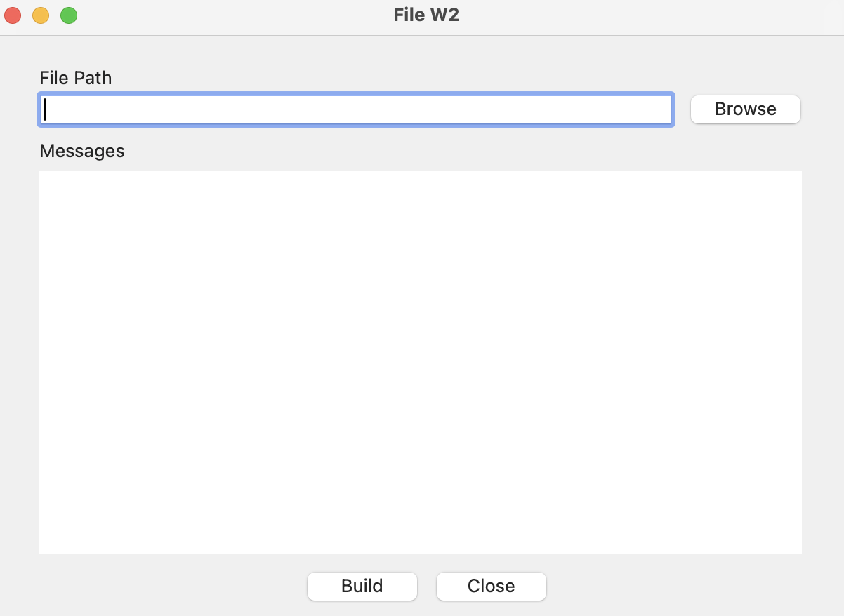Click the yellow minimize window control
This screenshot has width=844, height=616.
coord(40,15)
